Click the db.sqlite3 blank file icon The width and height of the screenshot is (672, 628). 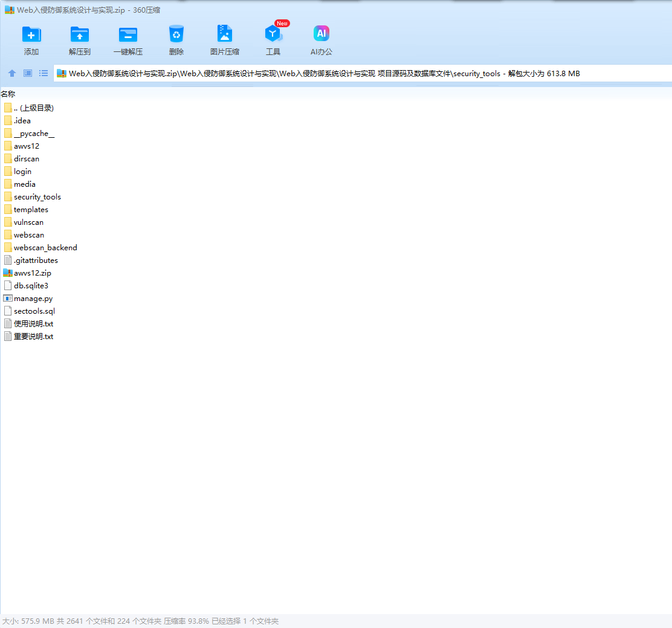pos(8,285)
